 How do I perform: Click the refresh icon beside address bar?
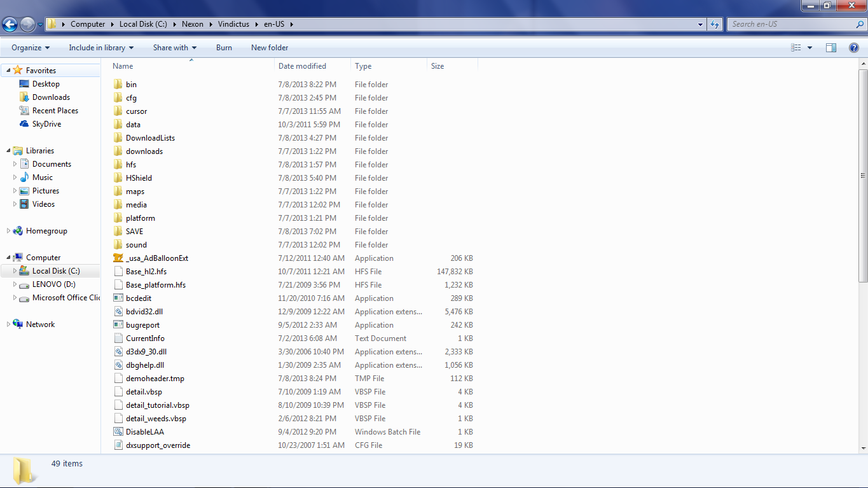click(x=715, y=24)
